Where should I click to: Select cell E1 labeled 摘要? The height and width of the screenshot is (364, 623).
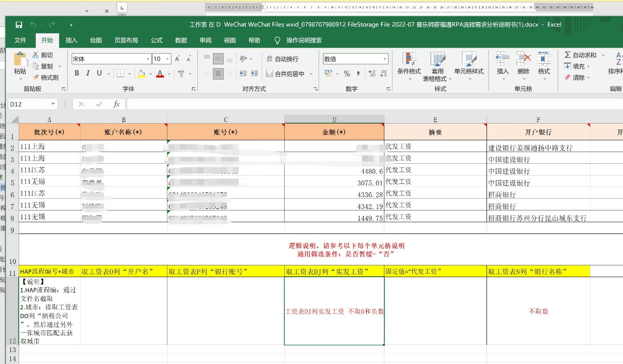(435, 132)
